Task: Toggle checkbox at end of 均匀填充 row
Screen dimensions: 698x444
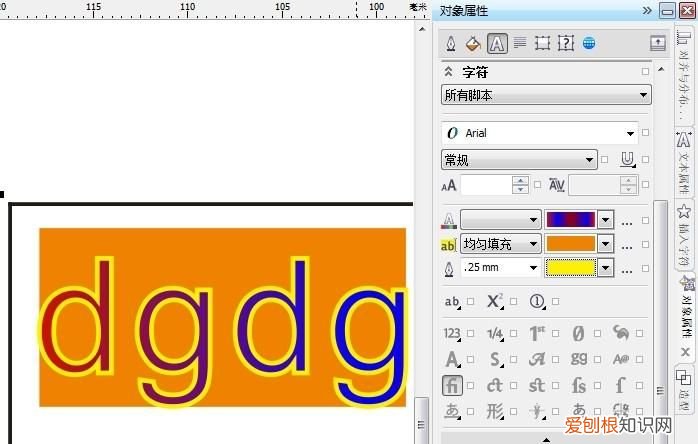Action: pos(645,244)
